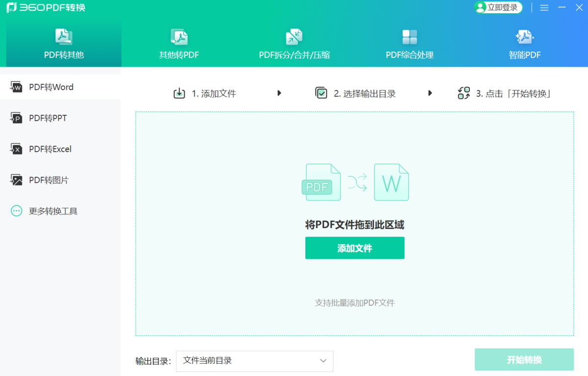Image resolution: width=588 pixels, height=376 pixels.
Task: Open the 输出目录 dropdown
Action: click(322, 361)
